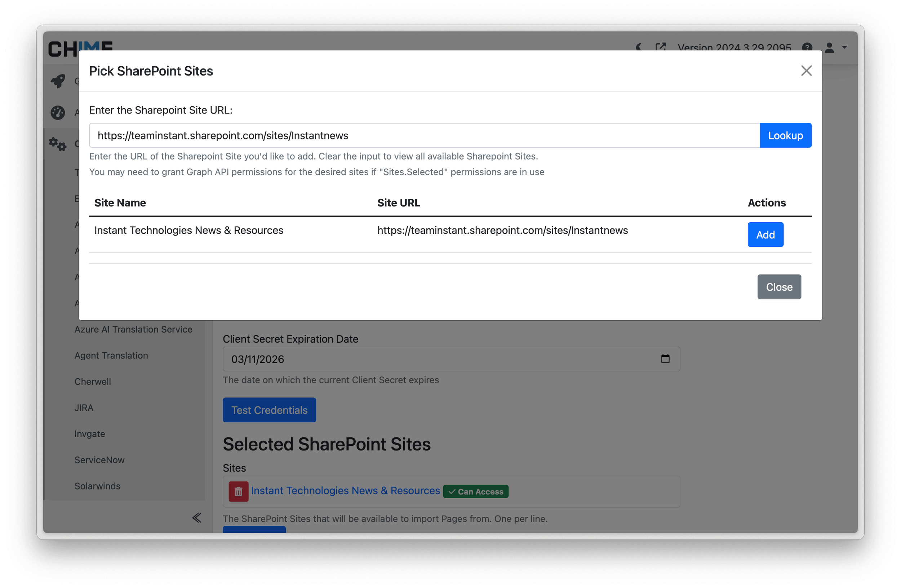Close the Pick SharePoint Sites dialog with X
Image resolution: width=901 pixels, height=588 pixels.
click(806, 71)
